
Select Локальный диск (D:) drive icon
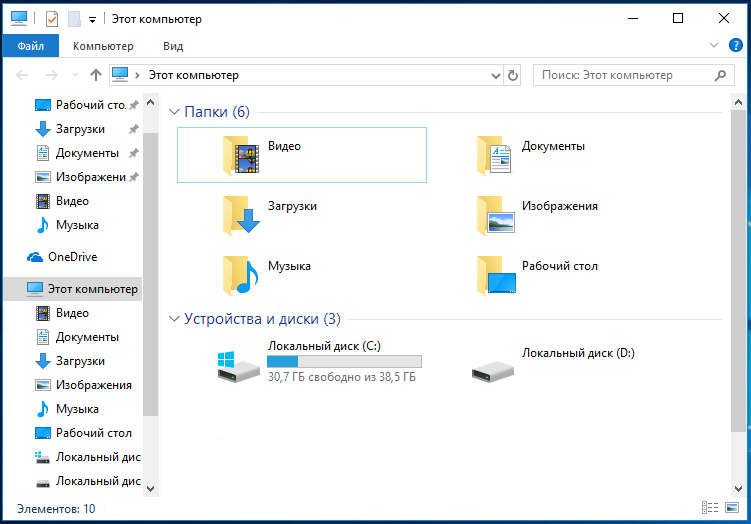tap(492, 371)
